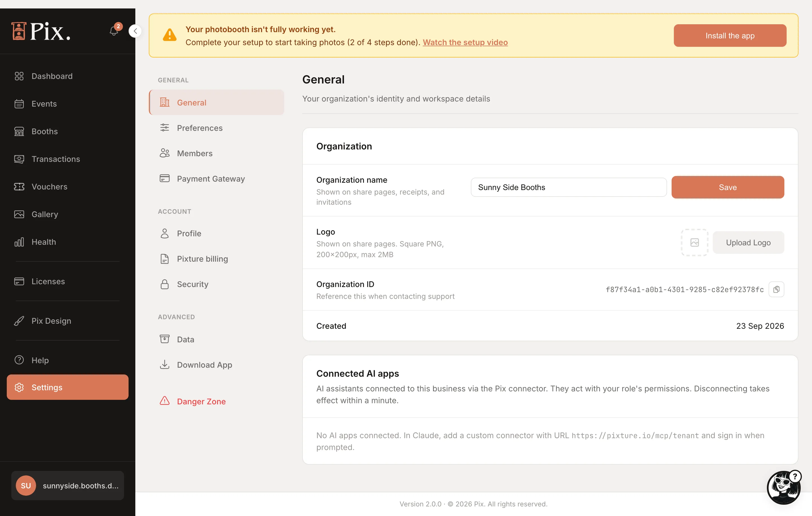This screenshot has height=516, width=812.
Task: Click the Profile person icon
Action: 165,233
